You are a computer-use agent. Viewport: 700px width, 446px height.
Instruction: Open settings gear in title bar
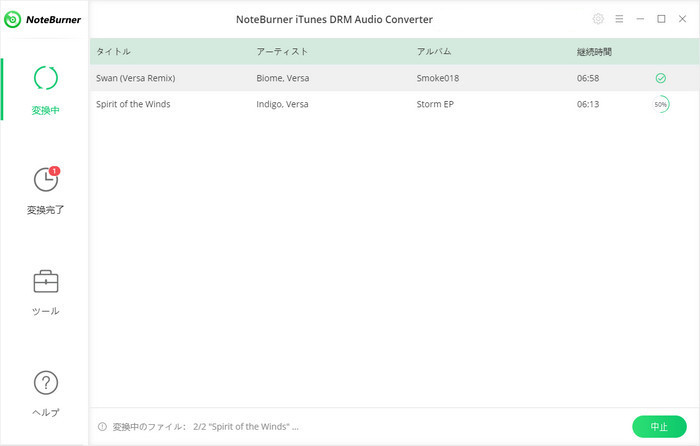pos(598,19)
